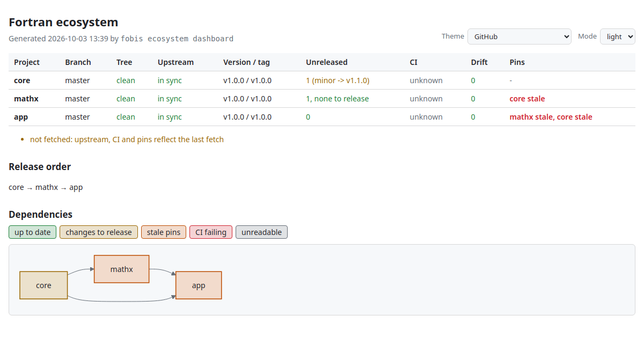Viewport: 644px width, 338px height.
Task: Click CI 'unknown' in the core row
Action: coord(426,80)
